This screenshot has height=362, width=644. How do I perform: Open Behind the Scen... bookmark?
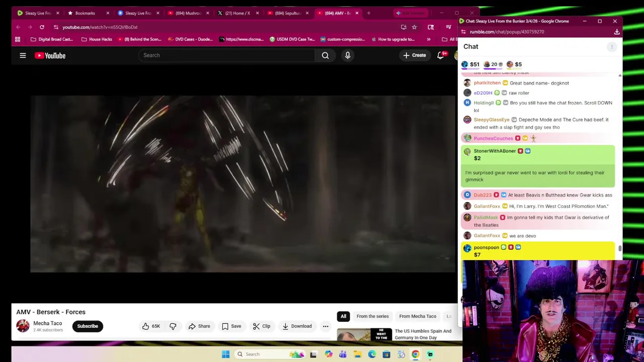pyautogui.click(x=139, y=39)
